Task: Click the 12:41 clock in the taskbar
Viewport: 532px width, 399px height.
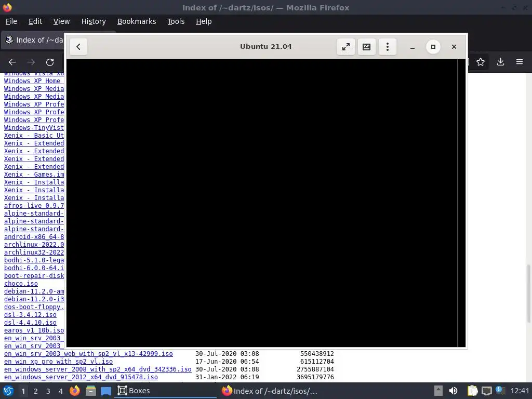Action: coord(520,391)
